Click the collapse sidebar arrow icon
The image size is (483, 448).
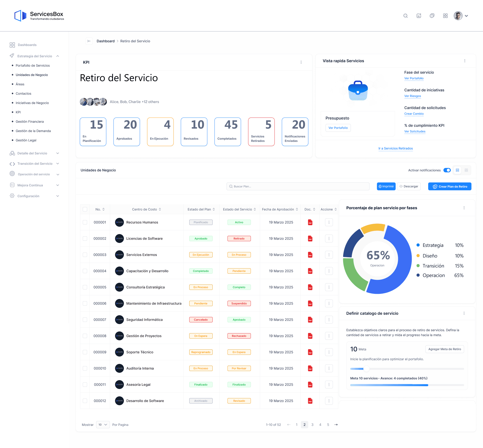pos(89,41)
